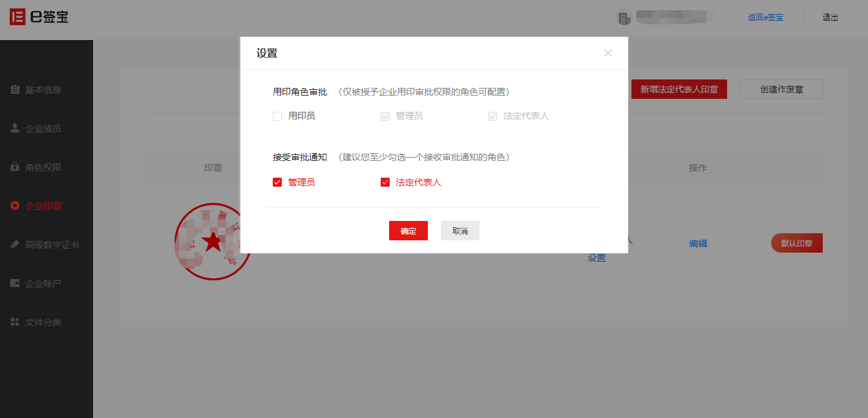Click the 企业账户 wallet icon
The width and height of the screenshot is (868, 418).
14,283
